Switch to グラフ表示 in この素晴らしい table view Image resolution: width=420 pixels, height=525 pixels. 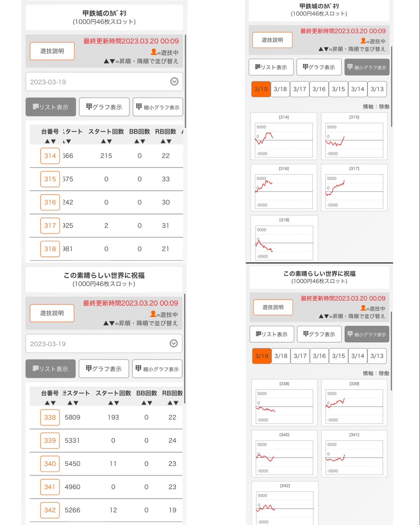pyautogui.click(x=104, y=369)
